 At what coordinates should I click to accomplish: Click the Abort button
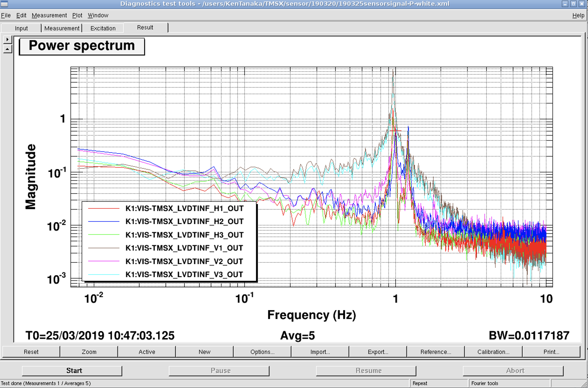click(513, 371)
